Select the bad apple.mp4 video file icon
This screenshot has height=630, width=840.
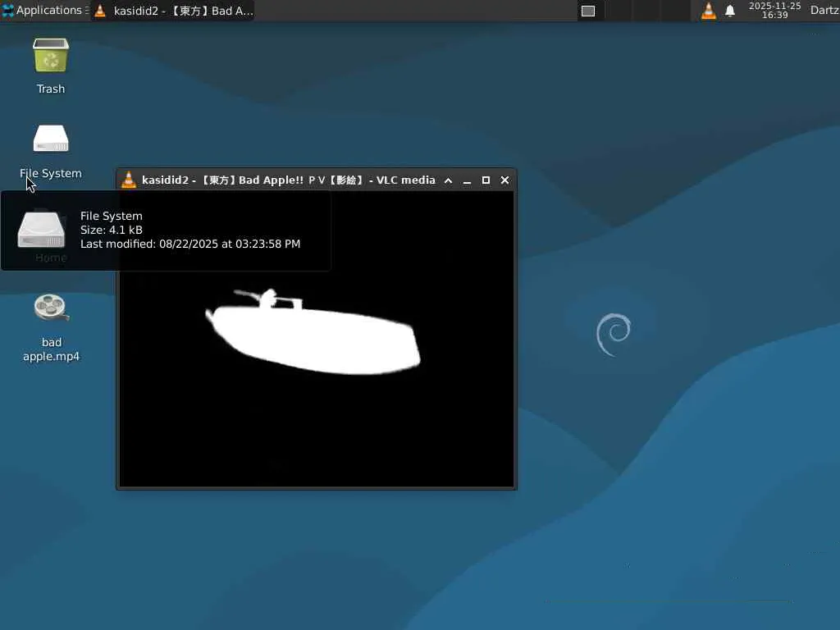click(51, 308)
